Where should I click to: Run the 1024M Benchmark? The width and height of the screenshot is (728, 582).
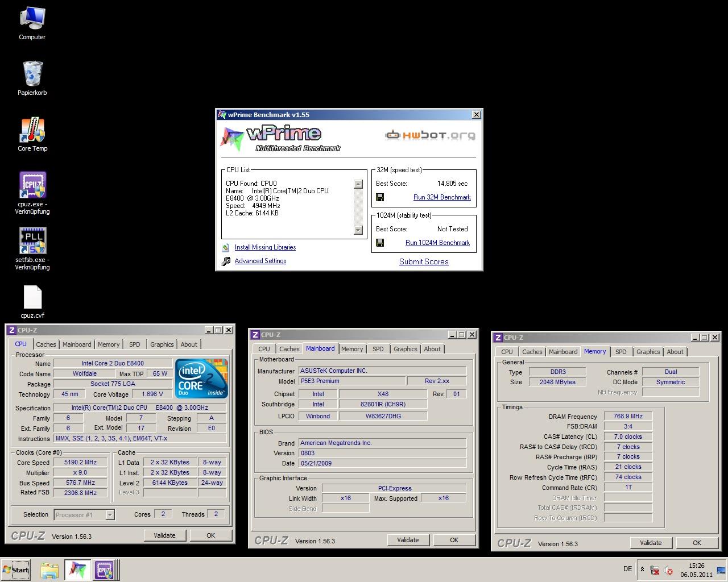[437, 243]
